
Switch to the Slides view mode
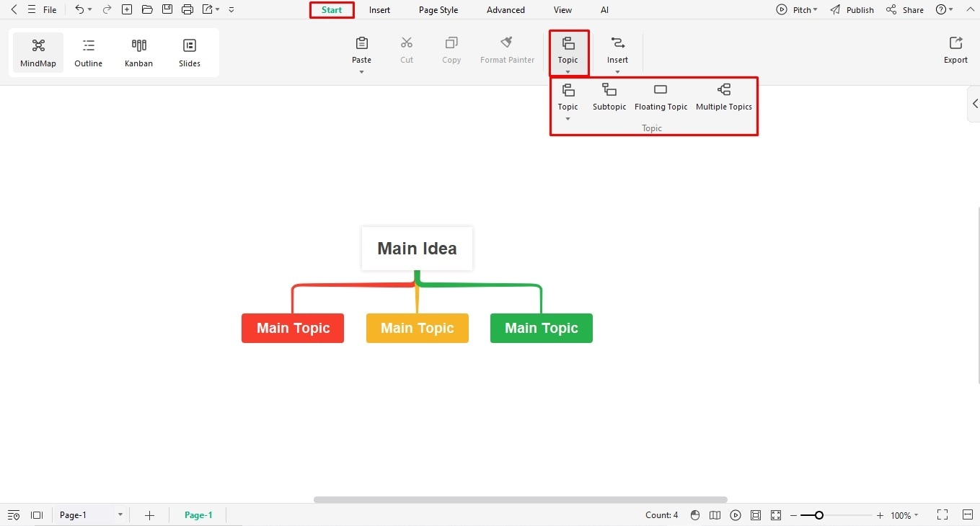(190, 53)
